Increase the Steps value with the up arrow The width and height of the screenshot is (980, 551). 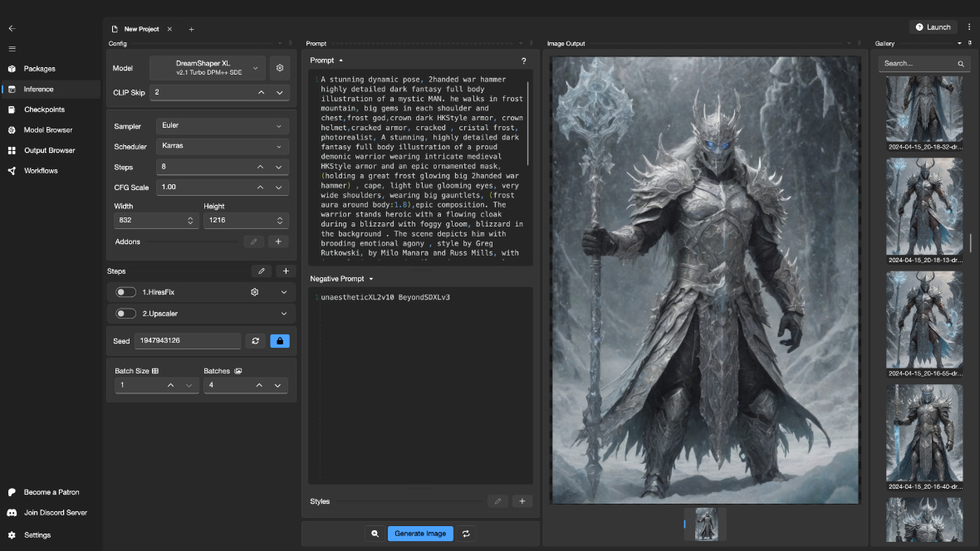coord(260,167)
